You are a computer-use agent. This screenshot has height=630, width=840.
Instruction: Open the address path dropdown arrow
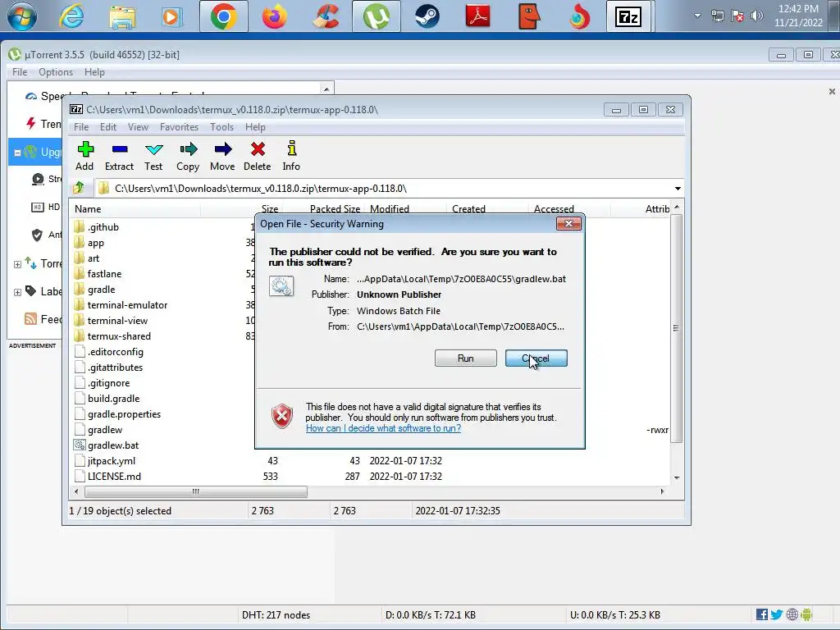(678, 189)
